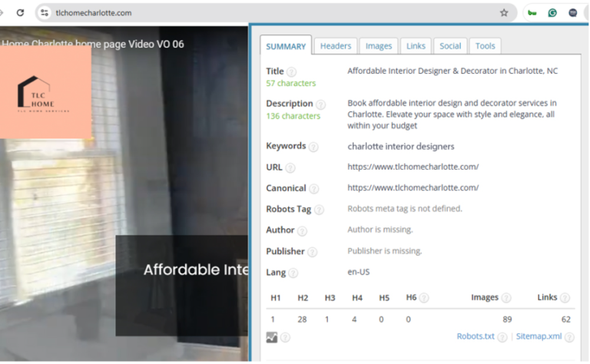Click the chart icon below heading counts
This screenshot has height=364, width=590.
(x=271, y=336)
